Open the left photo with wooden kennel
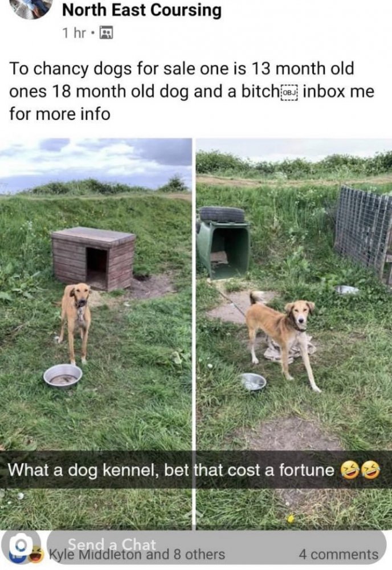The height and width of the screenshot is (570, 392). point(96,333)
